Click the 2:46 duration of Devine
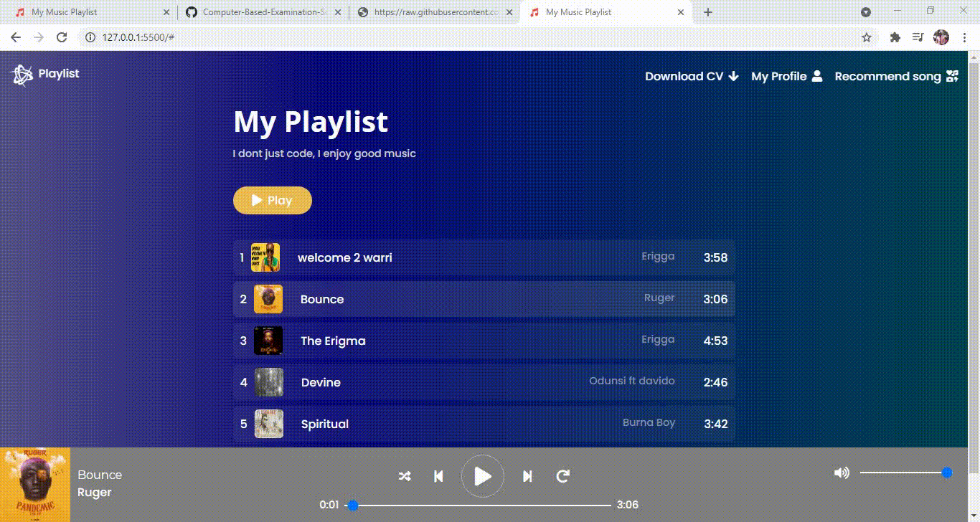 [715, 383]
